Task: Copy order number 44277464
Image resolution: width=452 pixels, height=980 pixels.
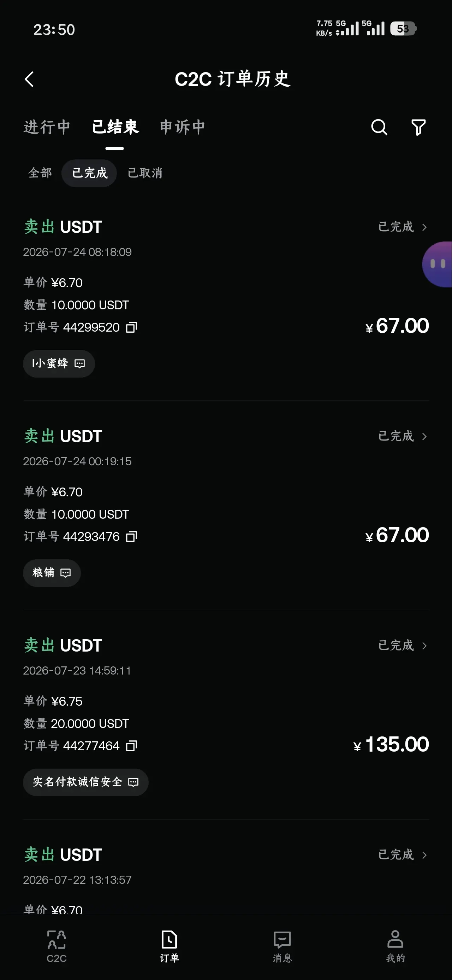Action: (x=131, y=746)
